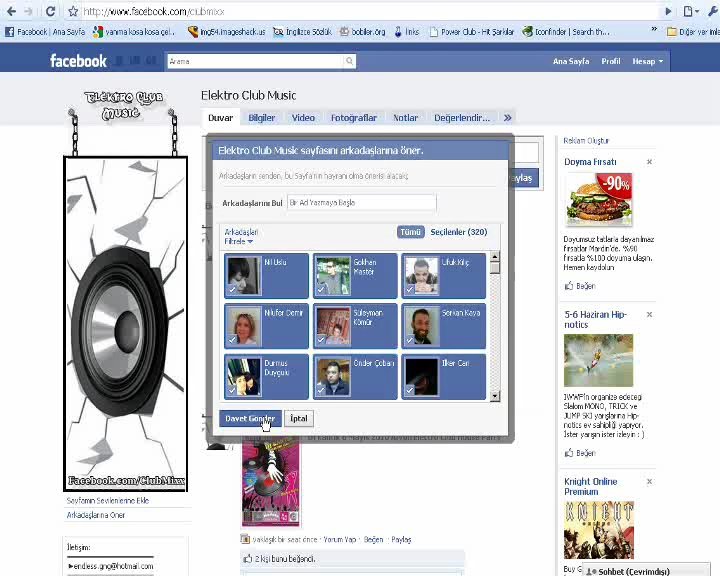Open the Profil link
The width and height of the screenshot is (720, 576).
611,61
